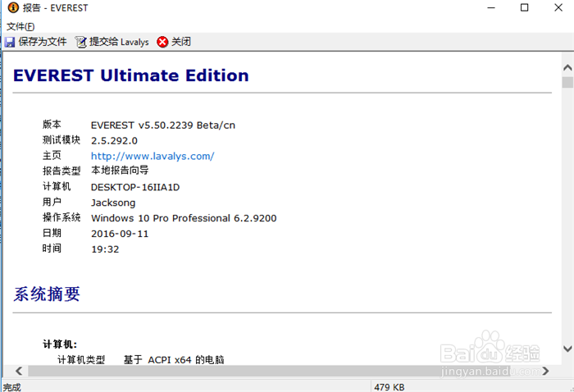Click the vertical scrollbar up arrow
Viewport: 574px width, 392px height.
567,68
